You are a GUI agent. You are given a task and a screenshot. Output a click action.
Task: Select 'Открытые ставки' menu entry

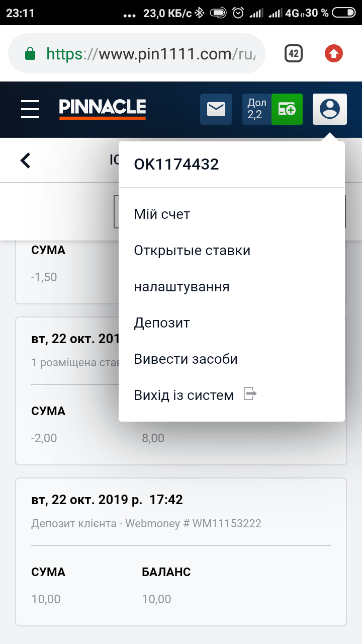coord(192,251)
